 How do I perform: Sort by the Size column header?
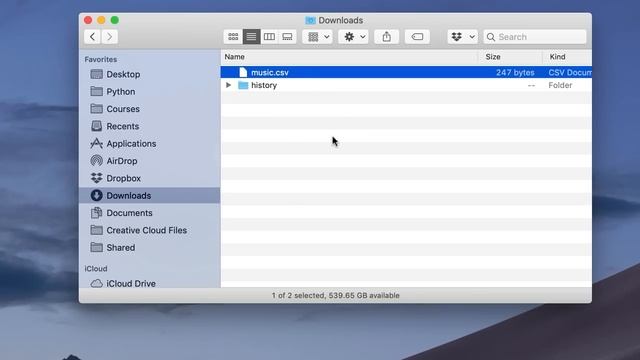tap(511, 57)
